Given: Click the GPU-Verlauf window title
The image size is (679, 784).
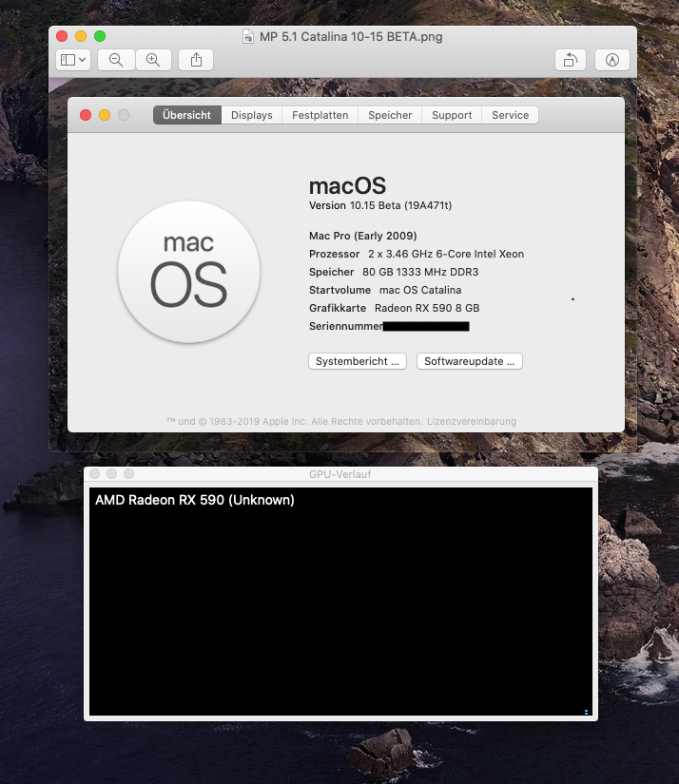Looking at the screenshot, I should tap(340, 474).
